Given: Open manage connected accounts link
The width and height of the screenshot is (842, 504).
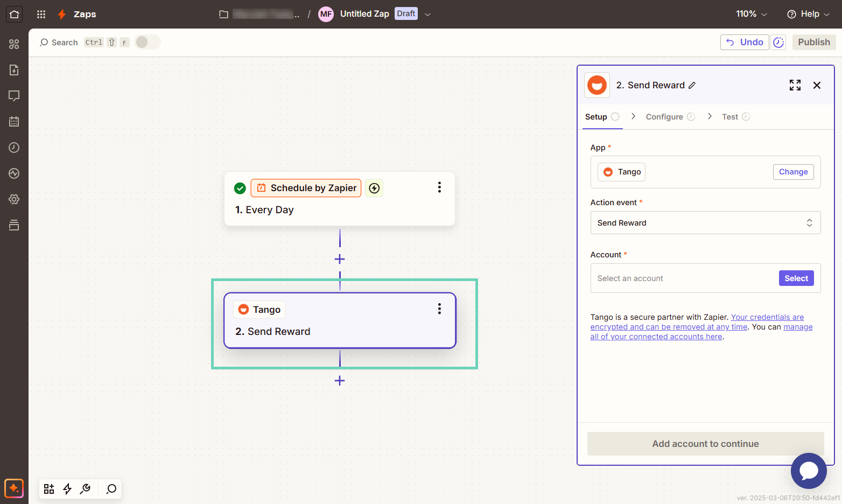Looking at the screenshot, I should [x=701, y=332].
